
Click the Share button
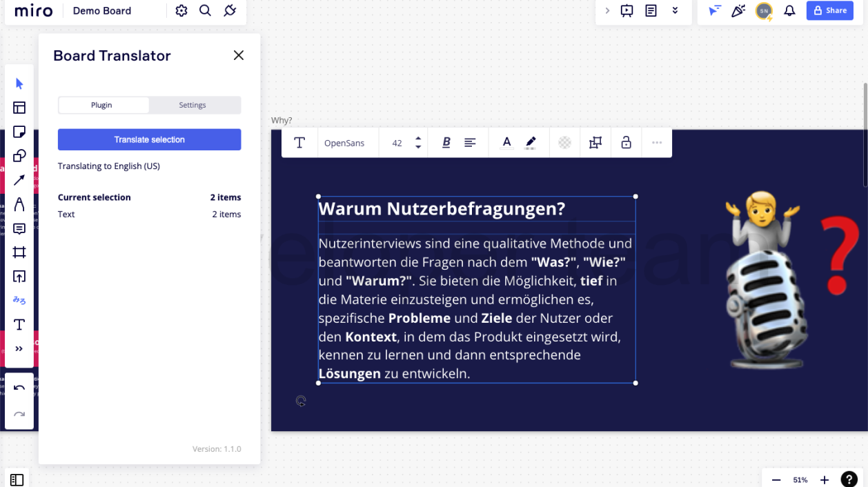tap(830, 10)
